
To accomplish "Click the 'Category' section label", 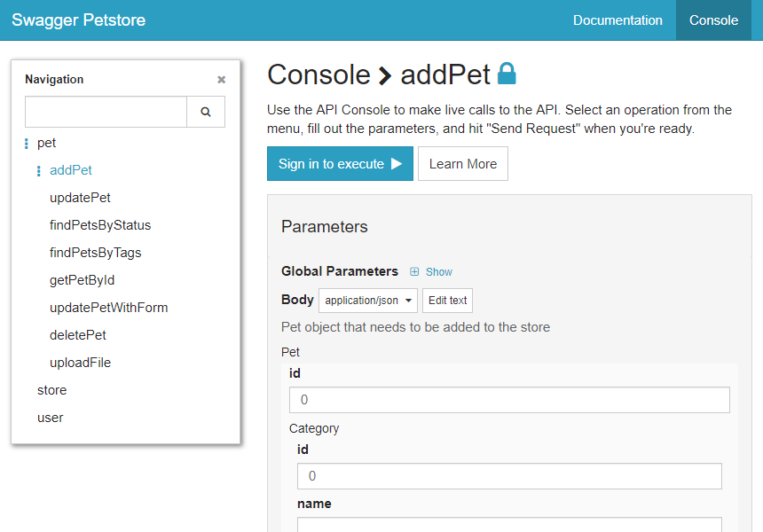I will point(314,428).
